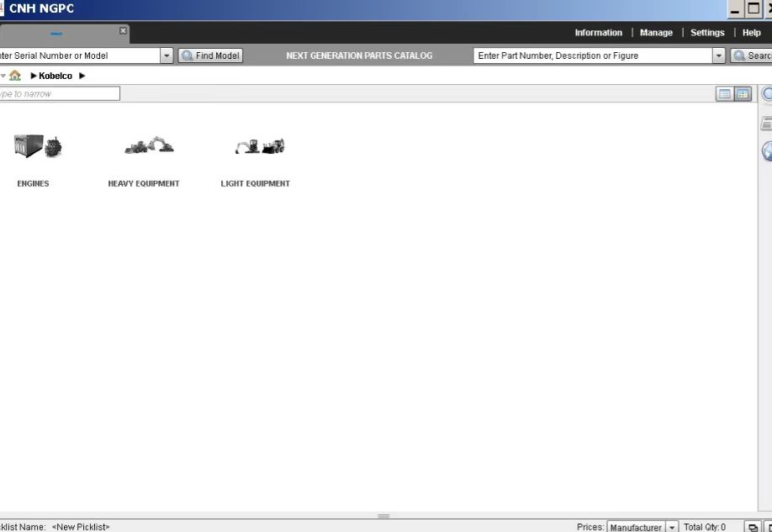Open the HEAVY EQUIPMENT category thumbnail
The width and height of the screenshot is (772, 532).
click(149, 145)
